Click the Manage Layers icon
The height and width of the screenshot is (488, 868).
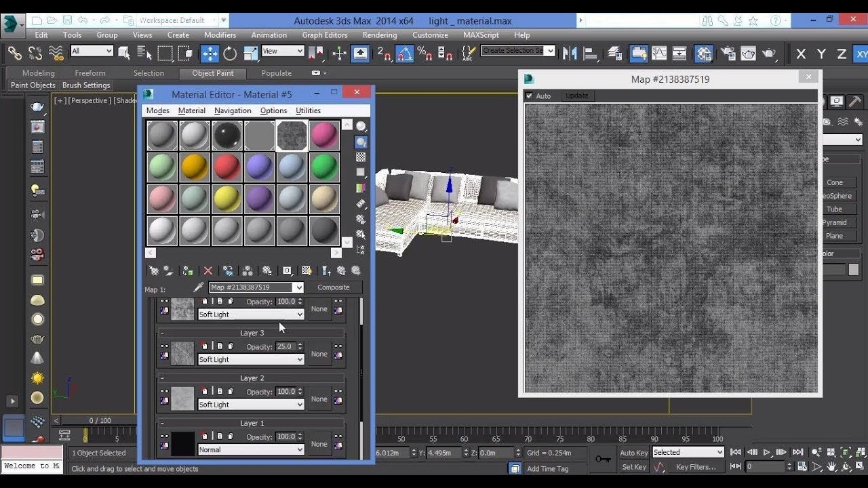click(x=615, y=53)
